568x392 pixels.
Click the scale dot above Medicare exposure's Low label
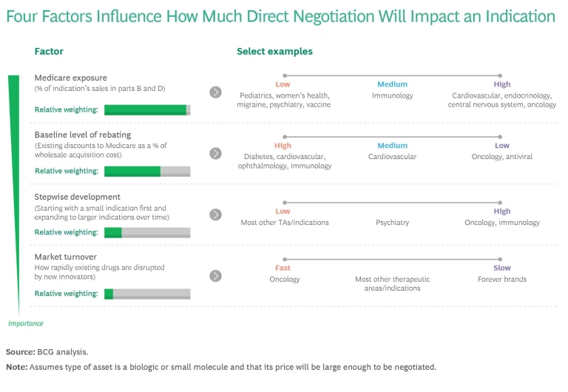coord(283,75)
